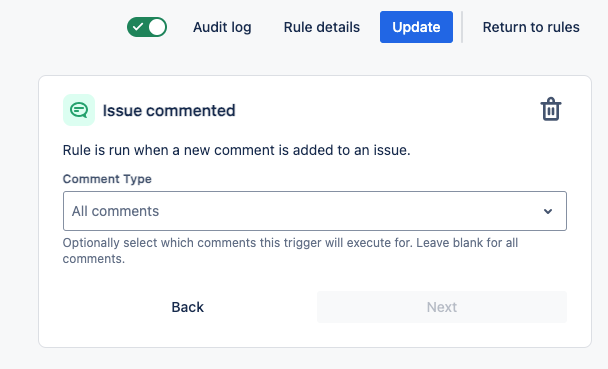
Task: Return to rules list
Action: [x=531, y=27]
